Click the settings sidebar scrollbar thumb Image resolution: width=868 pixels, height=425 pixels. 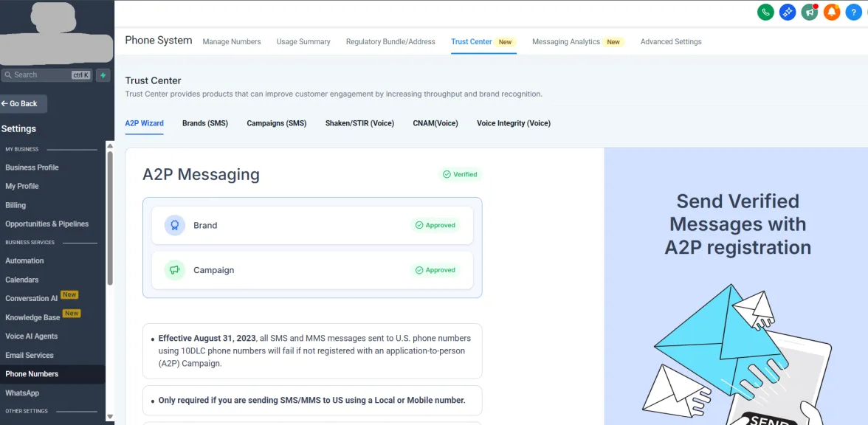point(109,218)
